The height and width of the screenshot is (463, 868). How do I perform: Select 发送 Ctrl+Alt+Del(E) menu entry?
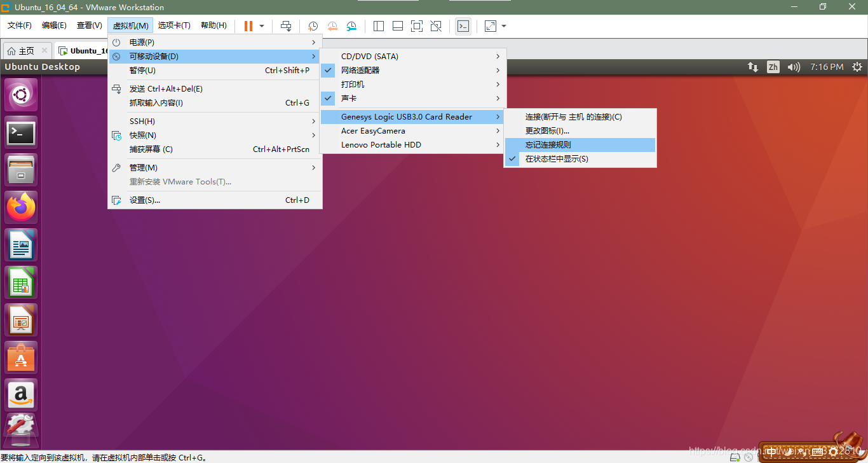coord(215,89)
